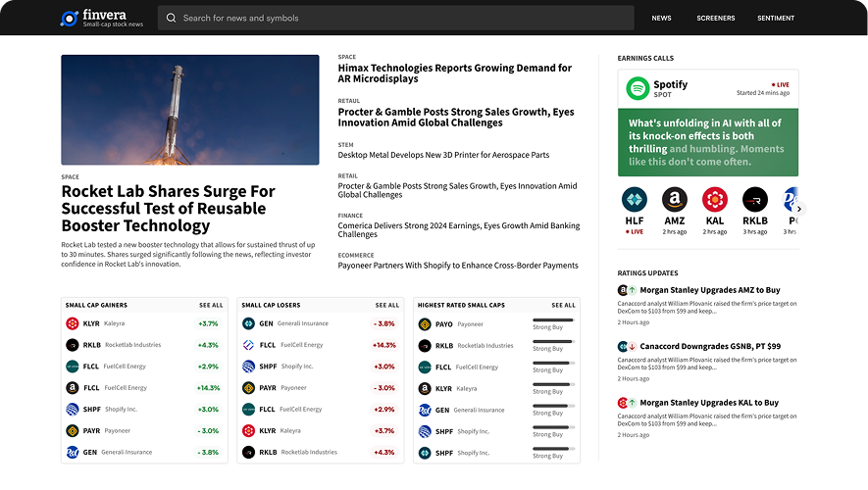
Task: Click the GSNB downgrade arrow icon
Action: 633,346
